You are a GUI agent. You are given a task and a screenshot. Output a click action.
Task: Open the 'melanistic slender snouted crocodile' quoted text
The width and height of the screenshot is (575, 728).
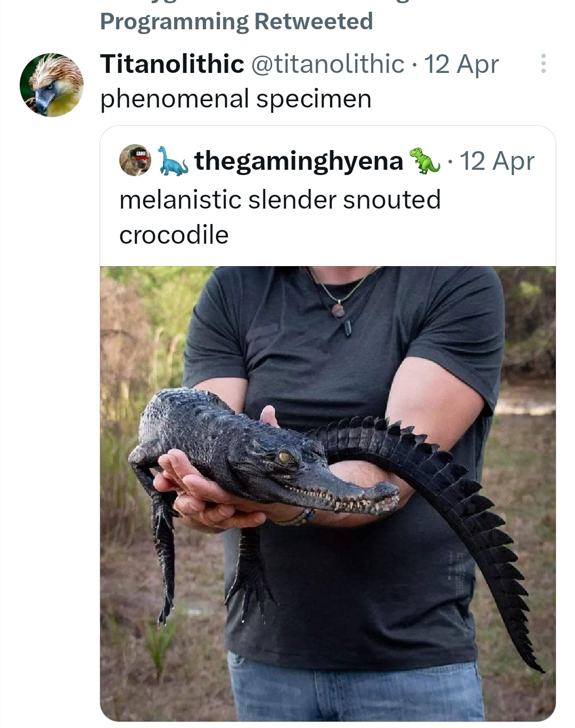click(280, 217)
